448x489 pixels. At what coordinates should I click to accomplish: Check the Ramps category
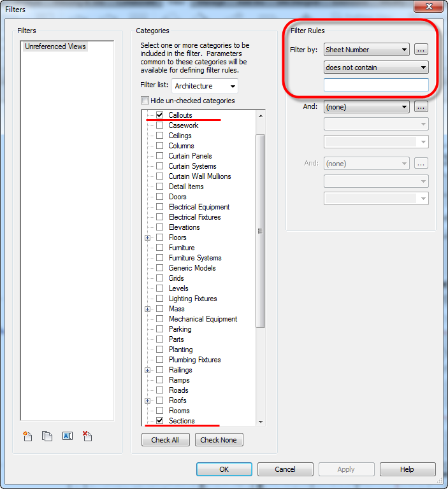[x=159, y=380]
